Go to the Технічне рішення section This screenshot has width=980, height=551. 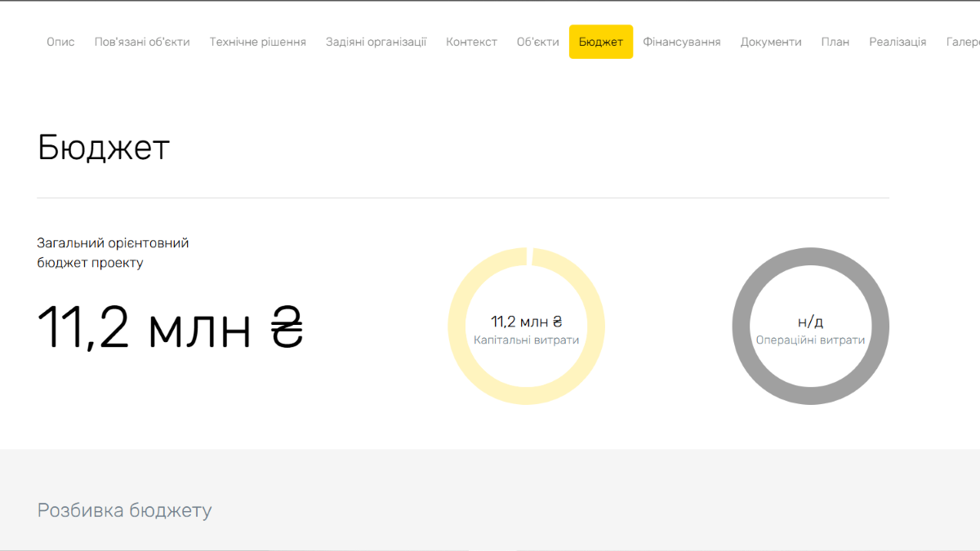(x=257, y=42)
